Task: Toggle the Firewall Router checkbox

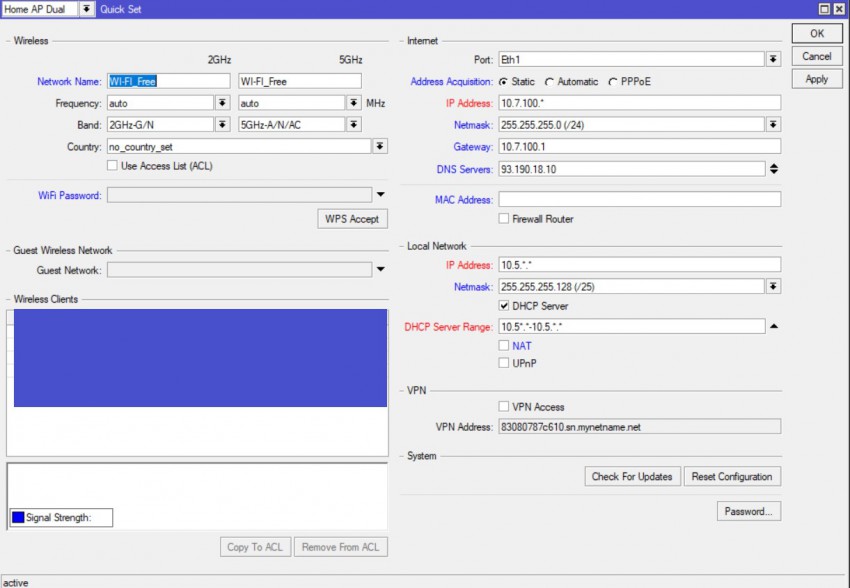Action: 504,219
